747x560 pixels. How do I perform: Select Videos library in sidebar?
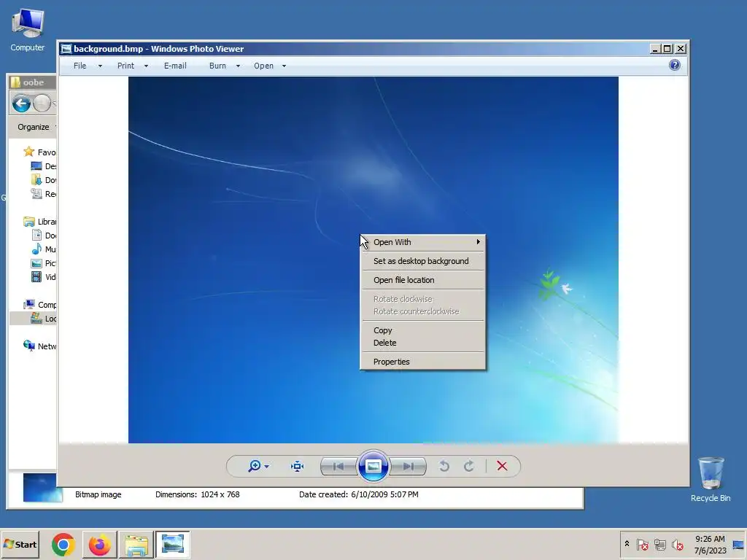point(36,276)
